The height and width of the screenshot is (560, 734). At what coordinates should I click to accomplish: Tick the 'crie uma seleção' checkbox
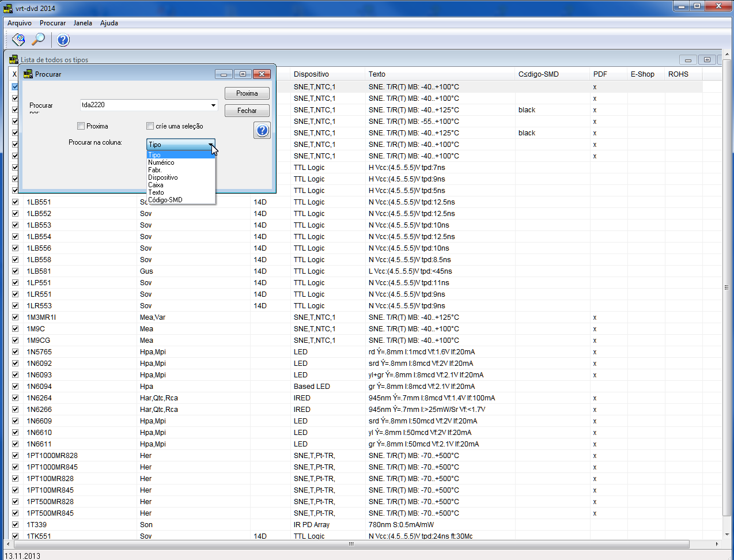(x=150, y=126)
